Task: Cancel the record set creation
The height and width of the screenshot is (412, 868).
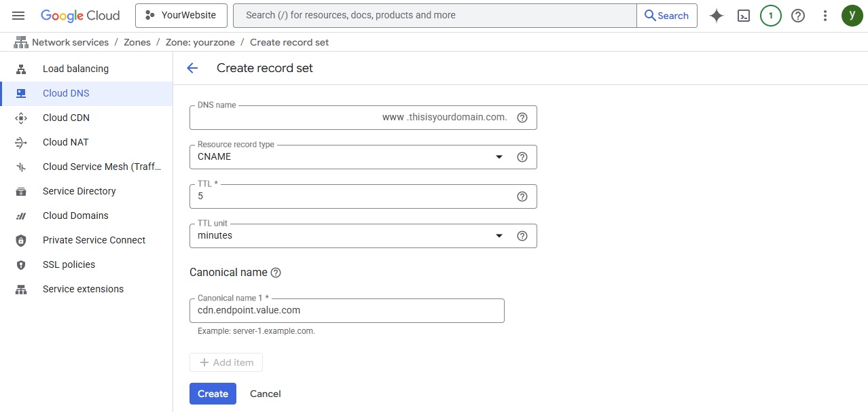Action: (265, 394)
